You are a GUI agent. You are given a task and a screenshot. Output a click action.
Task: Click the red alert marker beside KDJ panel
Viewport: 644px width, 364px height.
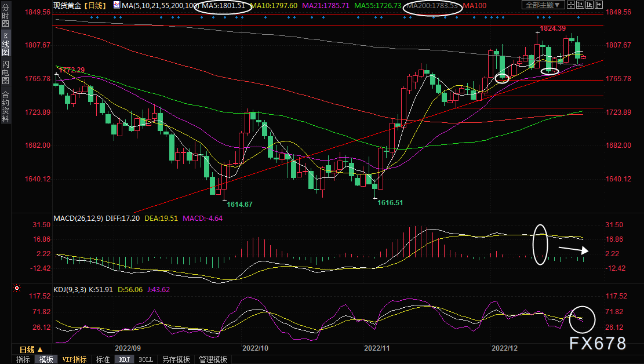pyautogui.click(x=16, y=288)
